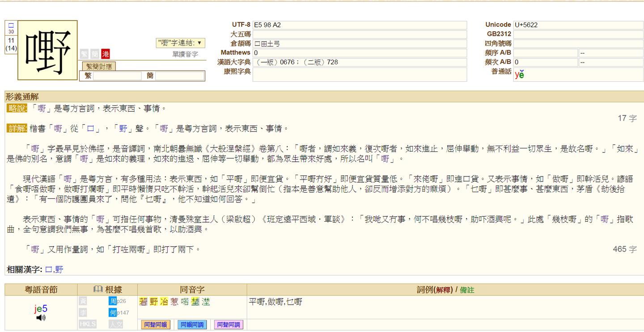Viewport: 644px width, 332px height.
Task: Click the 野 link in 相關漢字
Action: tap(59, 269)
